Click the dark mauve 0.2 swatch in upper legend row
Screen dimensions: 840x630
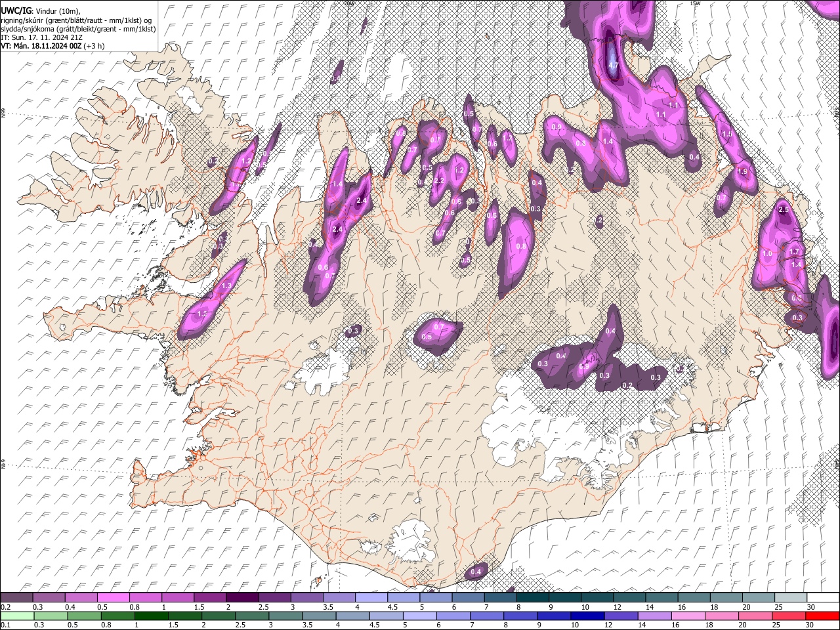16,598
